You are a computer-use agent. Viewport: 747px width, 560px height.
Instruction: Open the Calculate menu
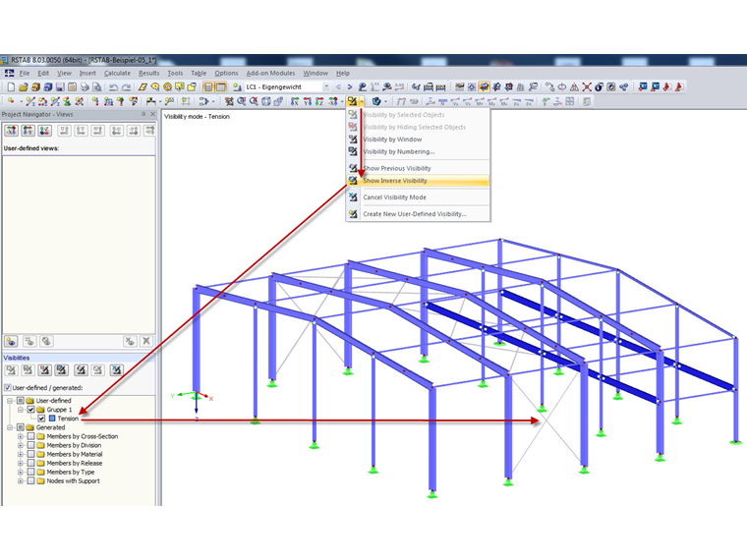[117, 73]
